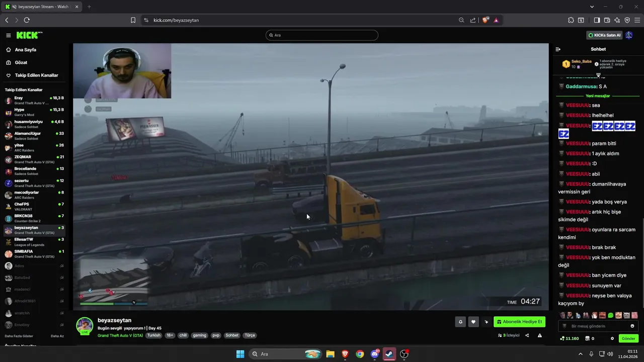Click the Türkçe tag

(x=250, y=335)
